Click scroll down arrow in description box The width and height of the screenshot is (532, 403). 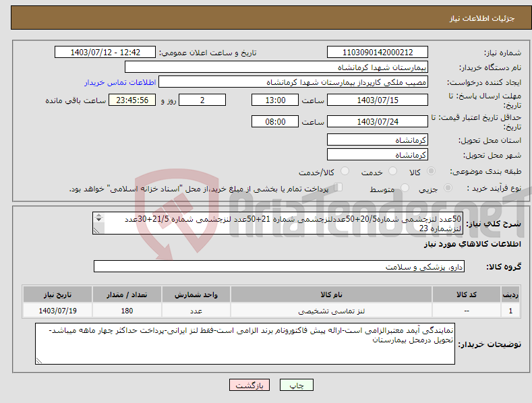coord(98,220)
